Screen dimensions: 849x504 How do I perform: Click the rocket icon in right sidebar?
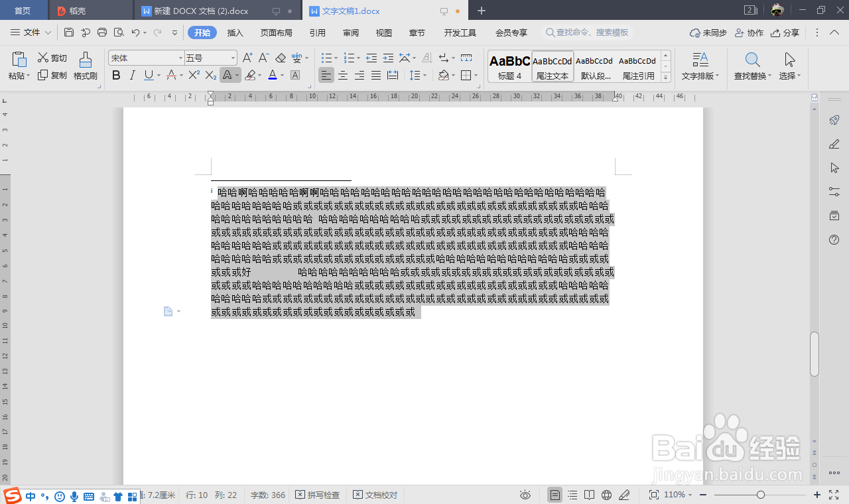[834, 120]
